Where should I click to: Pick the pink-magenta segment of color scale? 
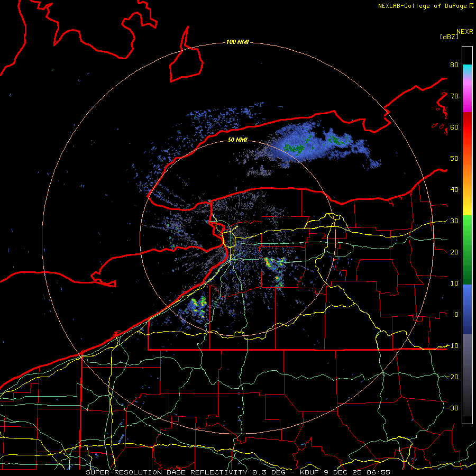point(467,94)
